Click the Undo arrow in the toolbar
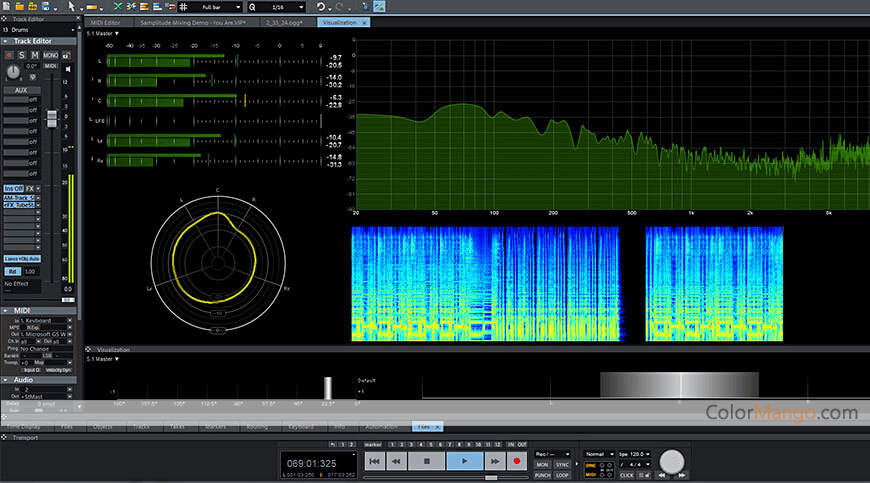870x483 pixels. pos(321,7)
